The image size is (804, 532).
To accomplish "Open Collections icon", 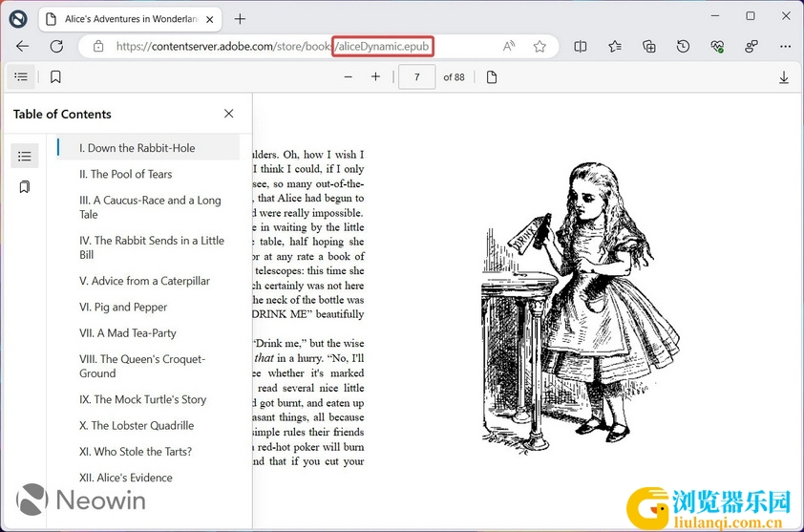I will coord(649,47).
